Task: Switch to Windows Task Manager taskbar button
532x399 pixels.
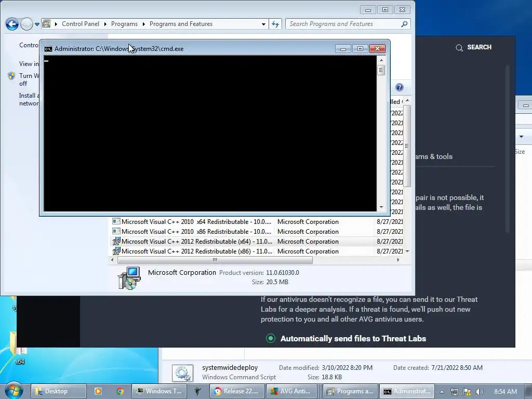Action: (x=158, y=391)
